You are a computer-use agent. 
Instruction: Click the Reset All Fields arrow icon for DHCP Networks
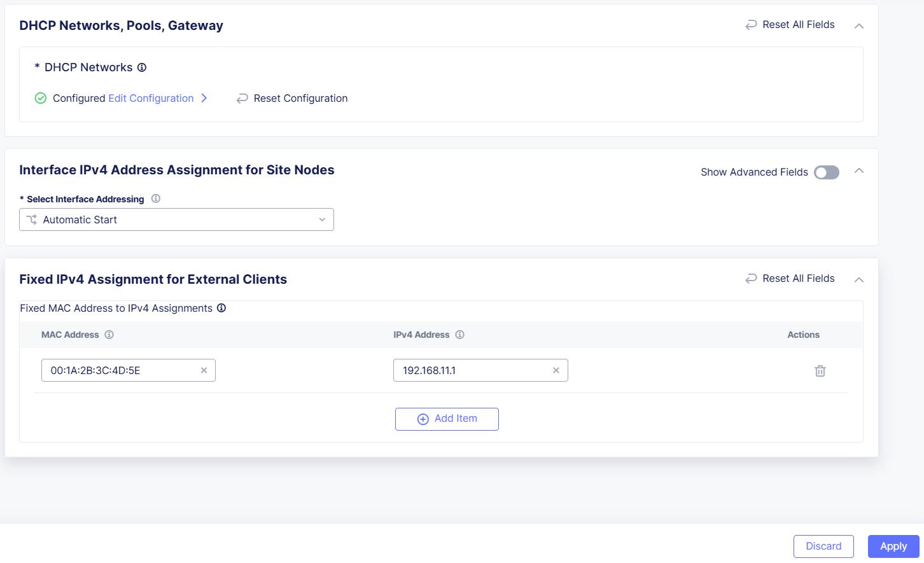coord(750,24)
